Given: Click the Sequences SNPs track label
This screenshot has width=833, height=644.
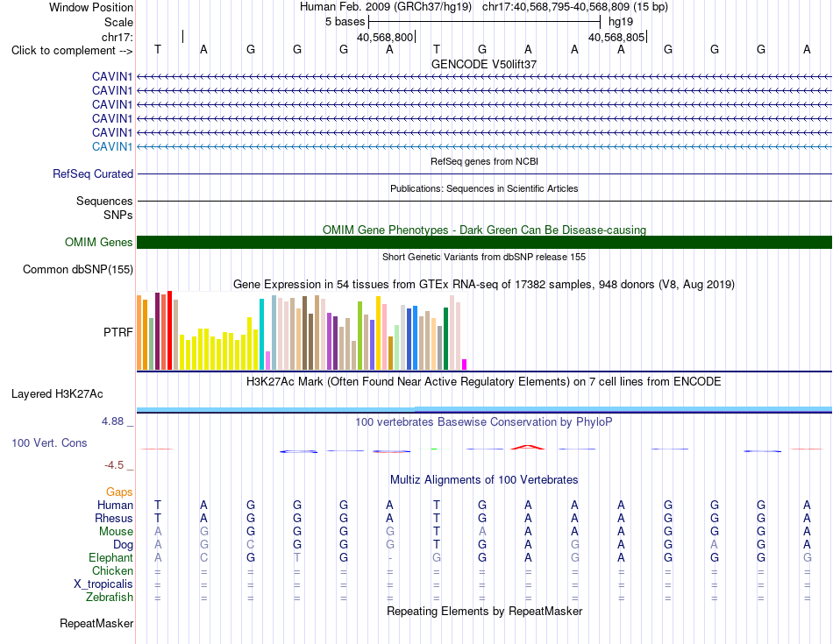Looking at the screenshot, I should tap(104, 209).
